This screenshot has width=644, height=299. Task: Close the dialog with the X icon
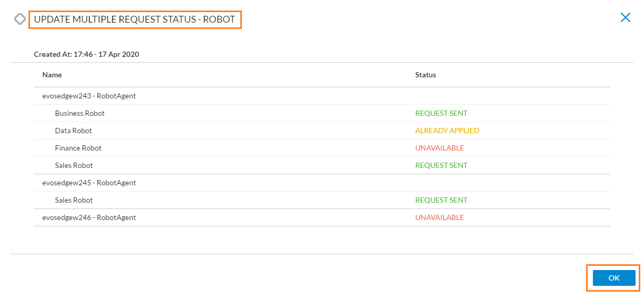tap(626, 17)
